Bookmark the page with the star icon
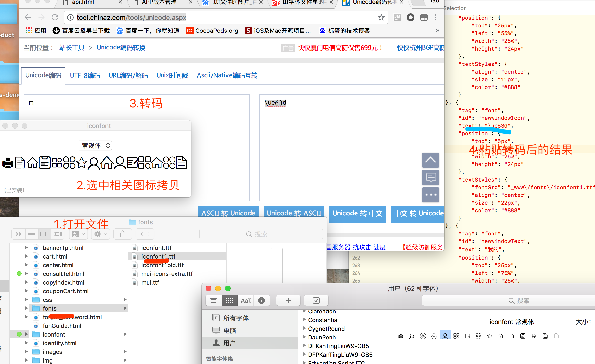The width and height of the screenshot is (595, 364). tap(381, 17)
